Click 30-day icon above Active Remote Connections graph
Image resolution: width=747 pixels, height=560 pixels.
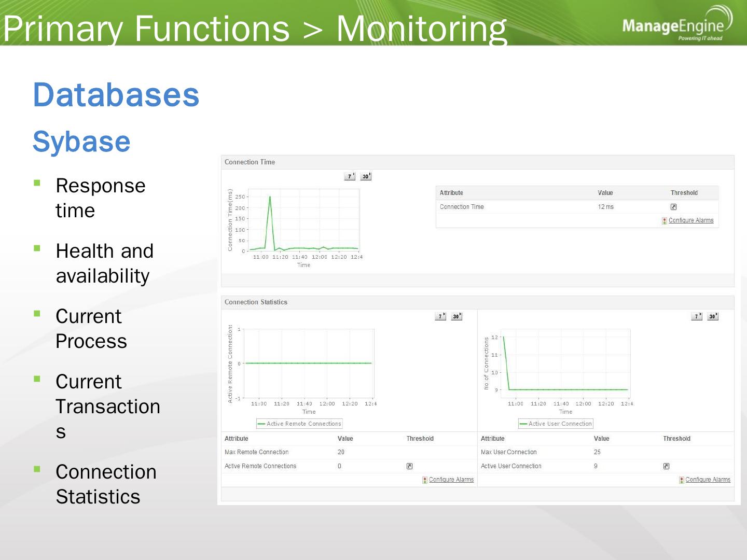(x=457, y=316)
